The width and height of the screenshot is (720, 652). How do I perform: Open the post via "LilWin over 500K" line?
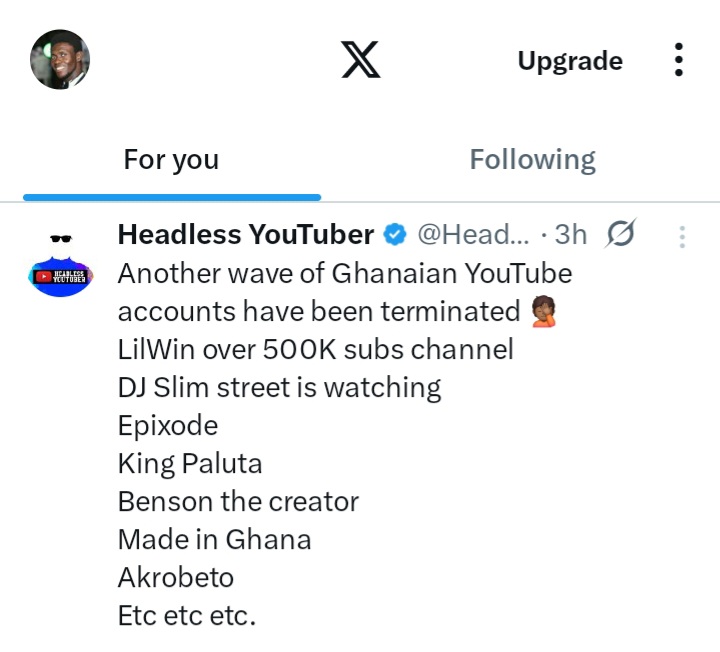(x=315, y=349)
